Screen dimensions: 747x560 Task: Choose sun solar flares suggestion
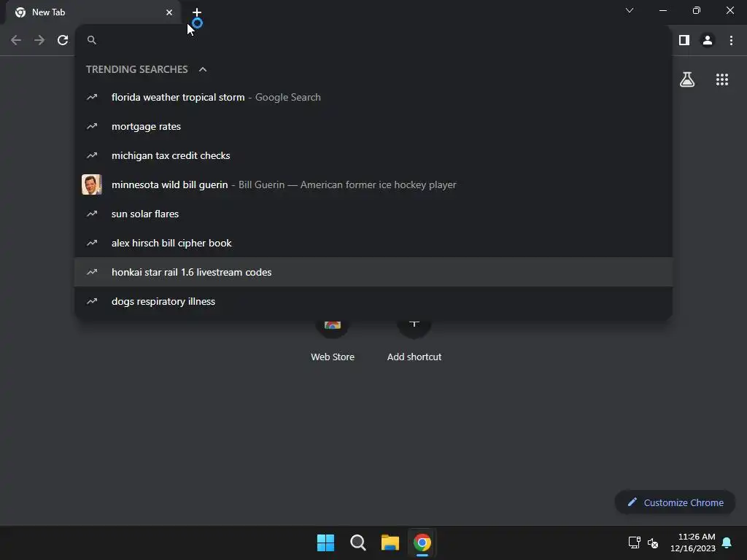pos(373,214)
